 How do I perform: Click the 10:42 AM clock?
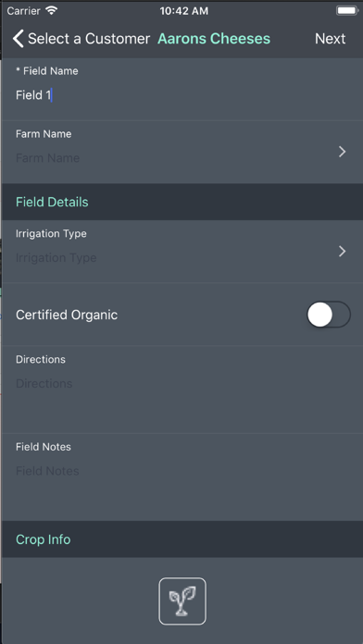click(x=184, y=11)
